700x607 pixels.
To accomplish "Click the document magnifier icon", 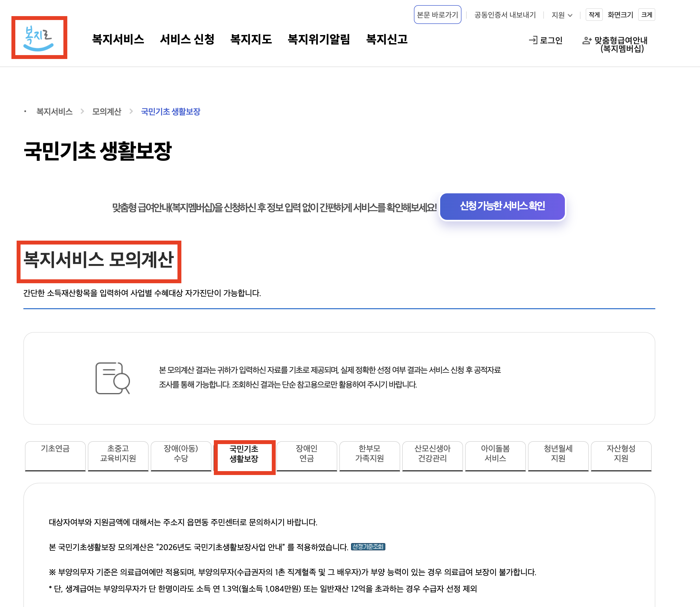I will 113,378.
